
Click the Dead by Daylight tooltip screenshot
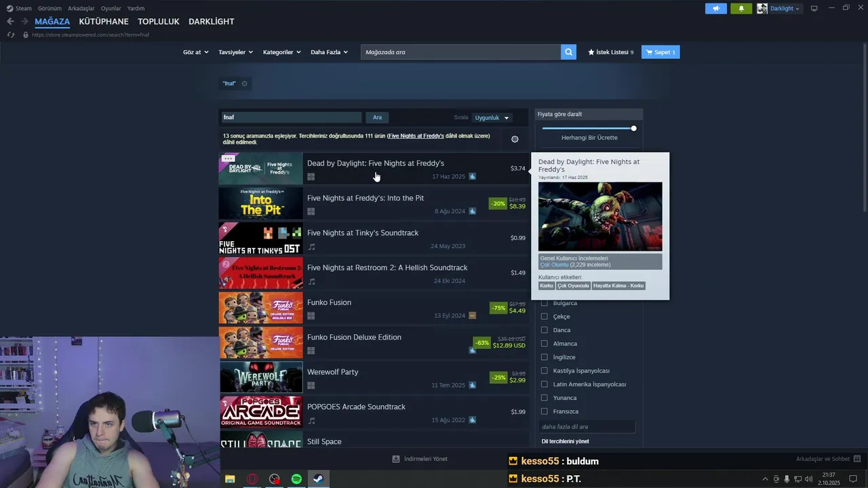coord(600,216)
